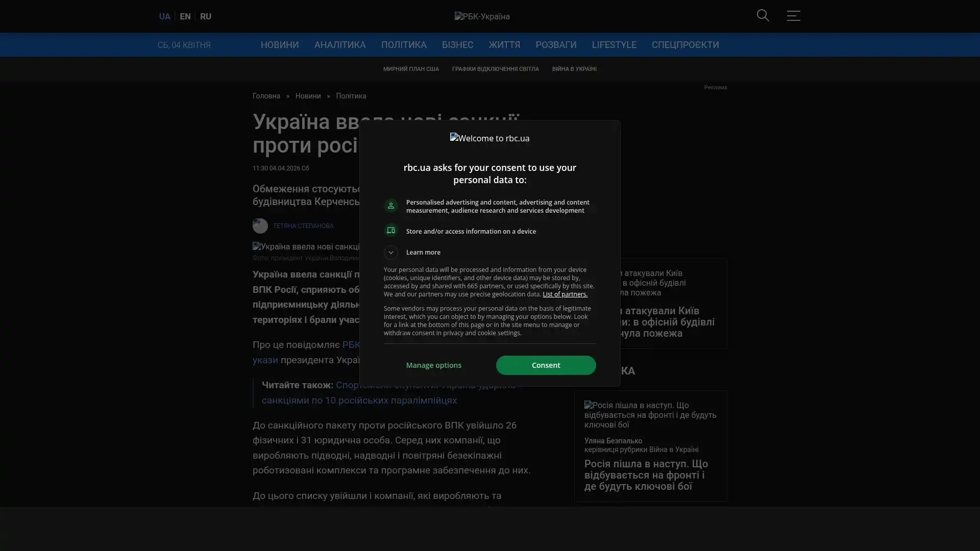Open the hamburger menu icon
The image size is (980, 551).
793,16
